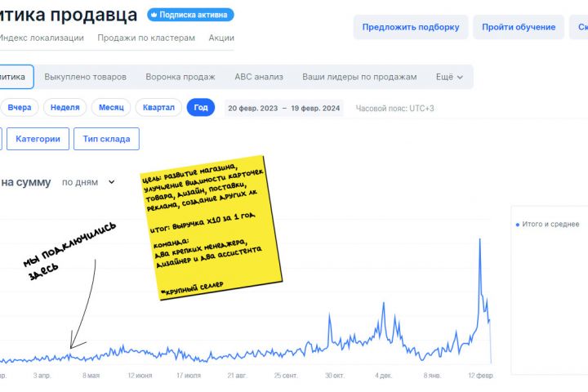Click the date range 20 февр. 2023 – 19 февр. 2024
This screenshot has width=588, height=392.
click(284, 108)
